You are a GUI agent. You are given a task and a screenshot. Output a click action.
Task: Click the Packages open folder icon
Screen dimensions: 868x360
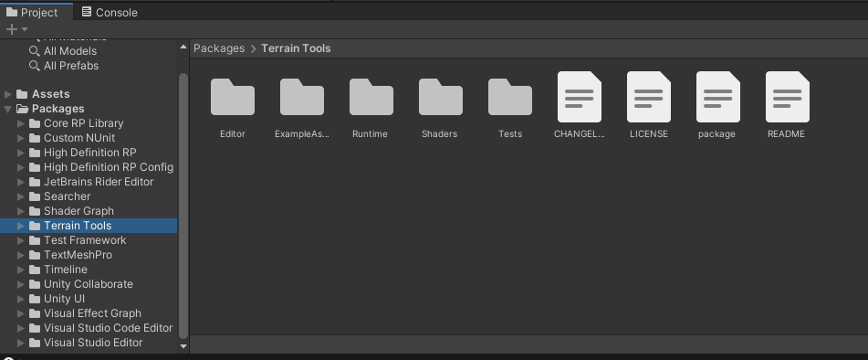point(22,109)
